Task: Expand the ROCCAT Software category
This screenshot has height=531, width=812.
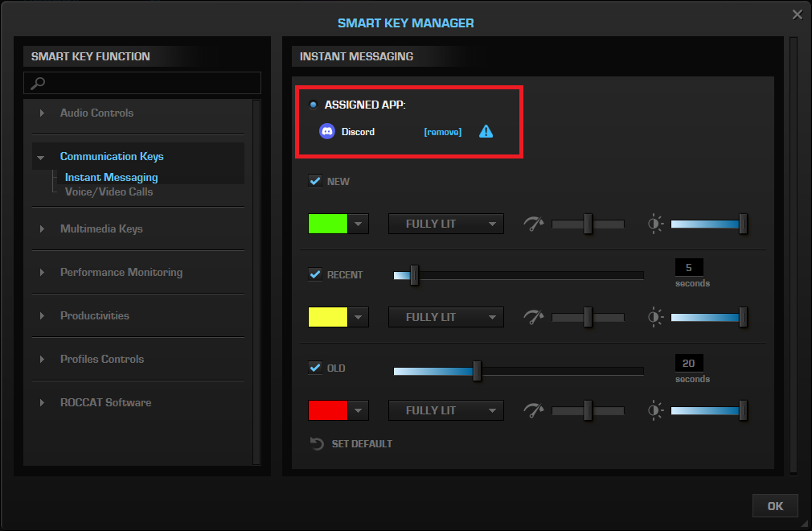Action: pos(42,403)
